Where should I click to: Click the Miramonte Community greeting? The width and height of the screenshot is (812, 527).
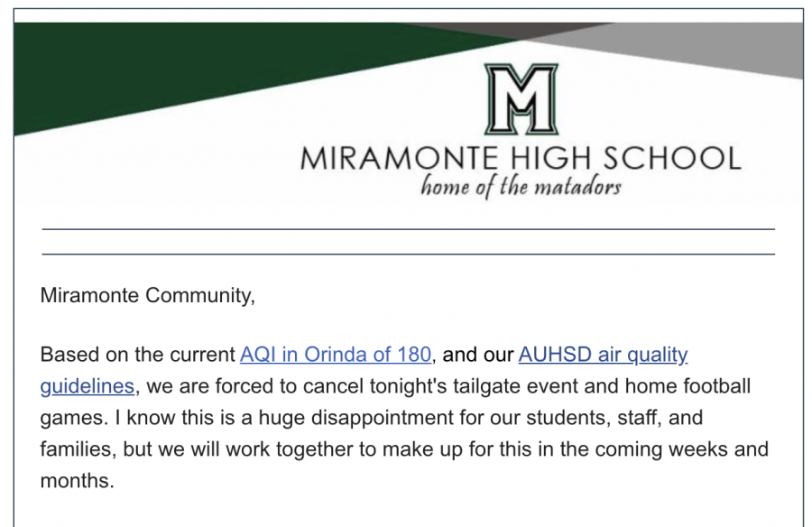147,295
